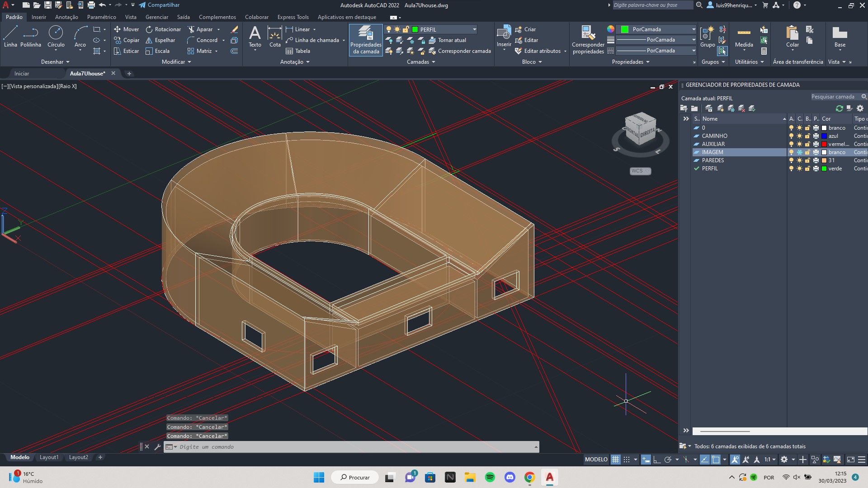Expand the Bloco panel
The image size is (868, 488).
pyautogui.click(x=532, y=62)
